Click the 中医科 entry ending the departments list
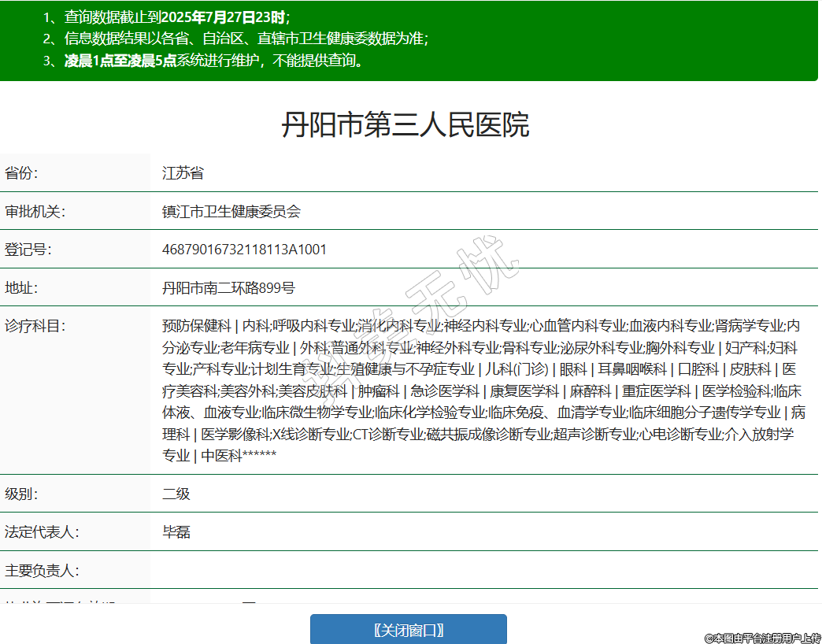Screen dimensions: 822x644 tap(220, 456)
